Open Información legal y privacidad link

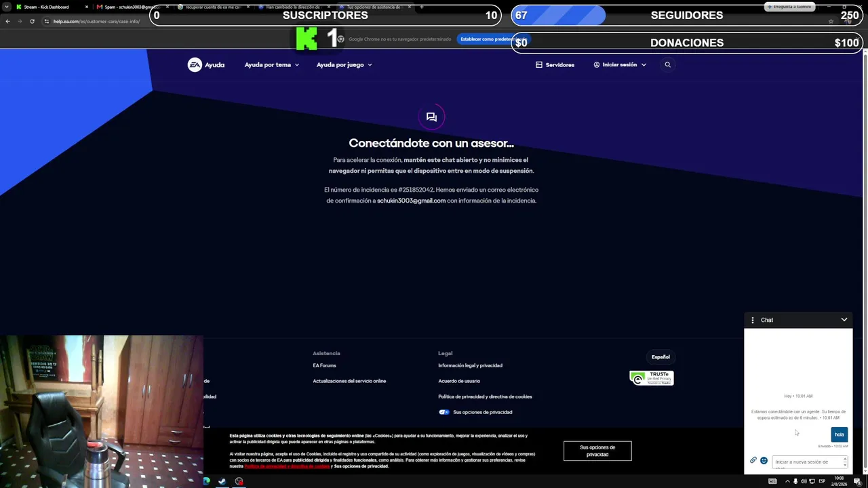(x=470, y=365)
